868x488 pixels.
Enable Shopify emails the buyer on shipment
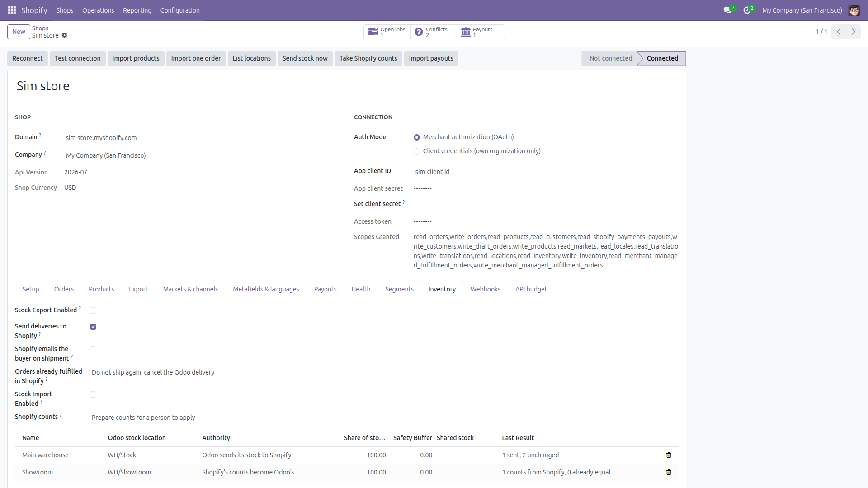[x=93, y=349]
